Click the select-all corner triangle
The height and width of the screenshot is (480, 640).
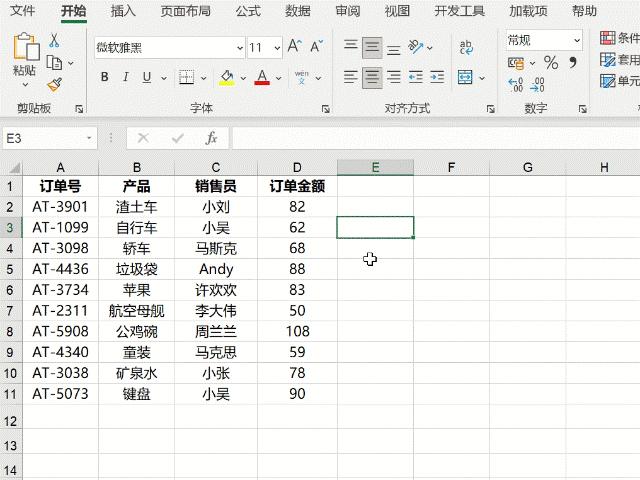14,168
